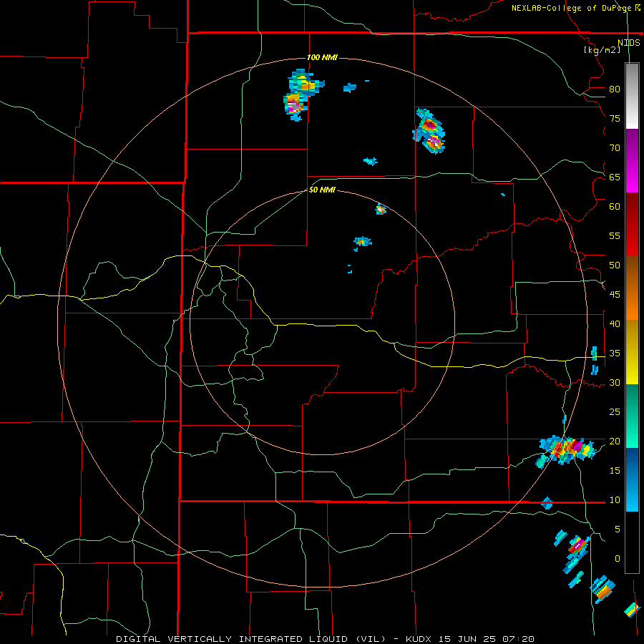Click the 40 value on the color scale
This screenshot has height=644, width=644.
coord(615,323)
